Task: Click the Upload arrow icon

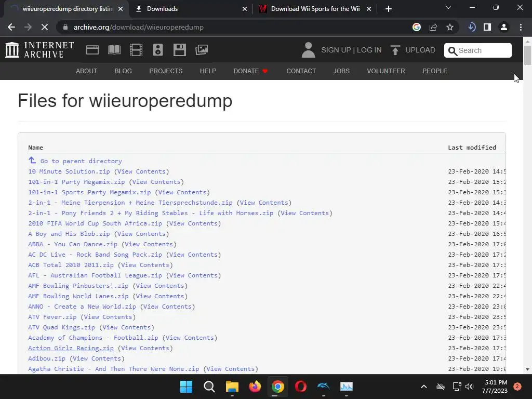Action: [x=395, y=50]
